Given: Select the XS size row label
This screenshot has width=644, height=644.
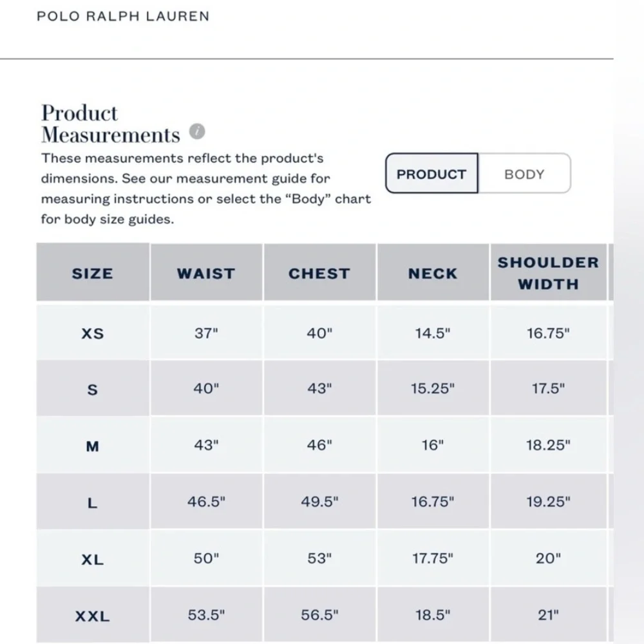Looking at the screenshot, I should point(93,334).
